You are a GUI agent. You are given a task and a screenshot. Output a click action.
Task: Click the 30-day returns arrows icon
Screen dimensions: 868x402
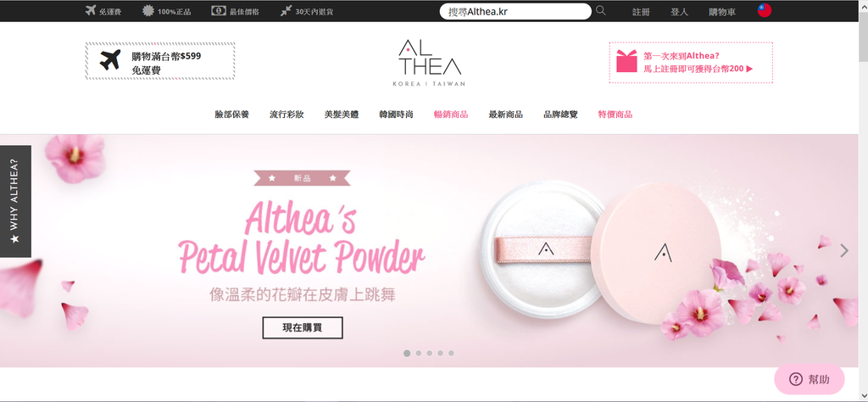(x=286, y=10)
